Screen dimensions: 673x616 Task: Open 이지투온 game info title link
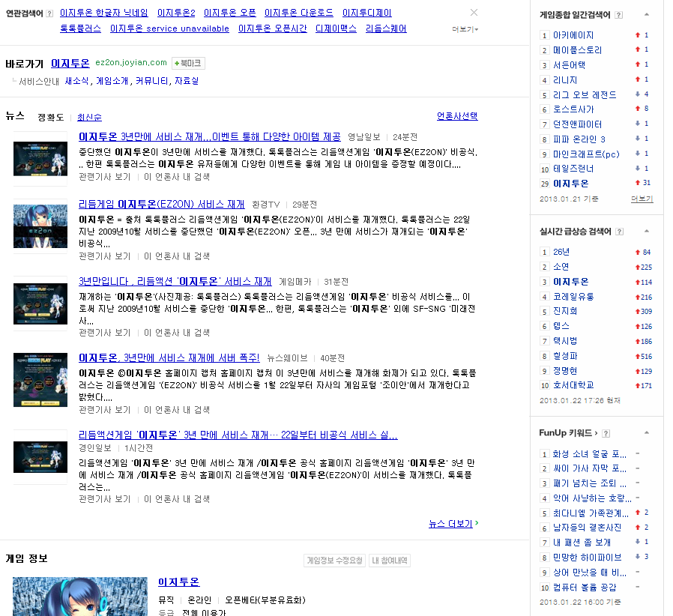[x=178, y=582]
